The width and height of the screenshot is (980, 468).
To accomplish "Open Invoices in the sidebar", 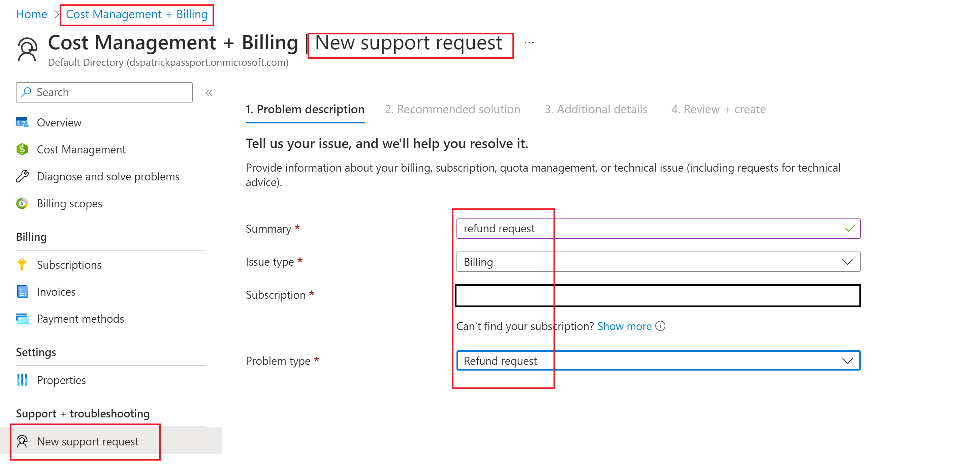I will coord(56,291).
